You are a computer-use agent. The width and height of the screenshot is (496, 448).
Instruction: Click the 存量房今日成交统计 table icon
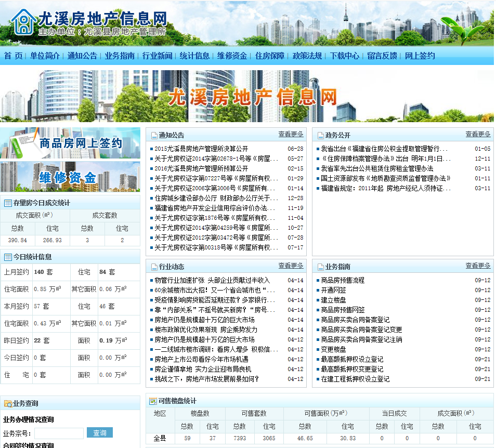(x=8, y=203)
